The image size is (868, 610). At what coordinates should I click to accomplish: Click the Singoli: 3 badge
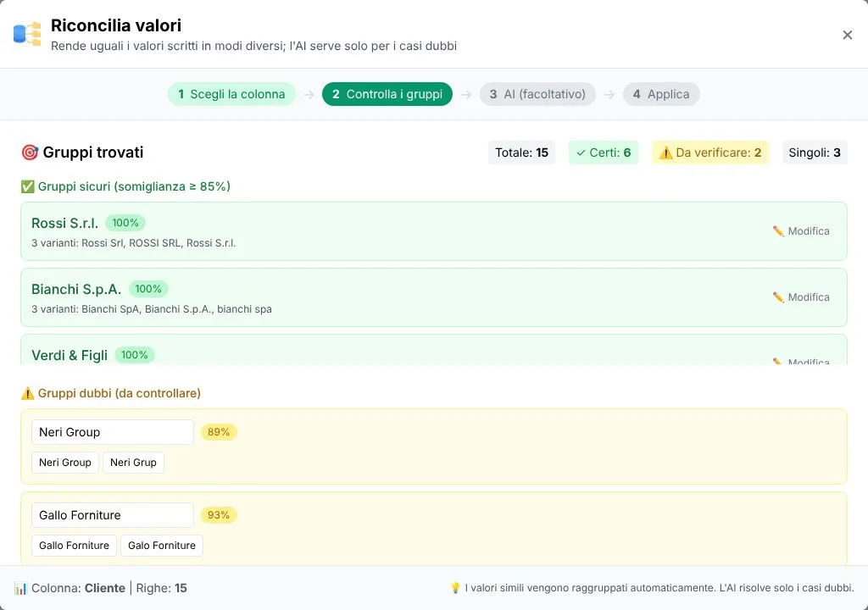815,152
